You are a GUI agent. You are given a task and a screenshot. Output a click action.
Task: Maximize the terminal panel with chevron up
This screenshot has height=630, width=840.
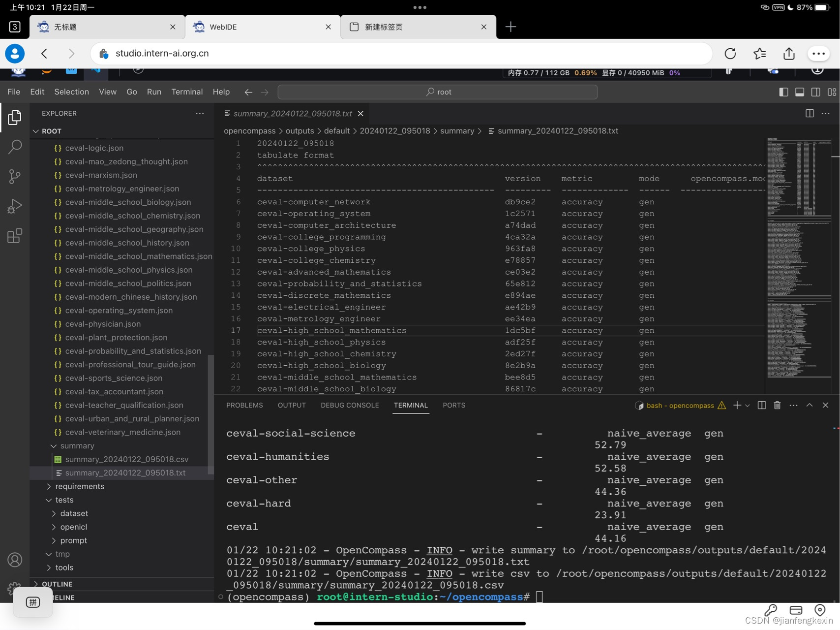point(810,405)
